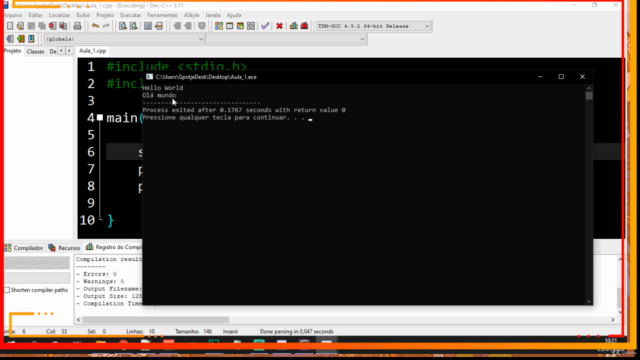Switch to the Classes tab

[35, 51]
